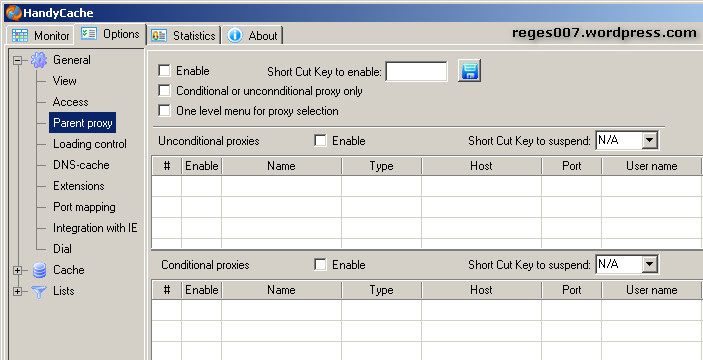The width and height of the screenshot is (703, 360).
Task: Switch to the Options tab
Action: (x=111, y=34)
